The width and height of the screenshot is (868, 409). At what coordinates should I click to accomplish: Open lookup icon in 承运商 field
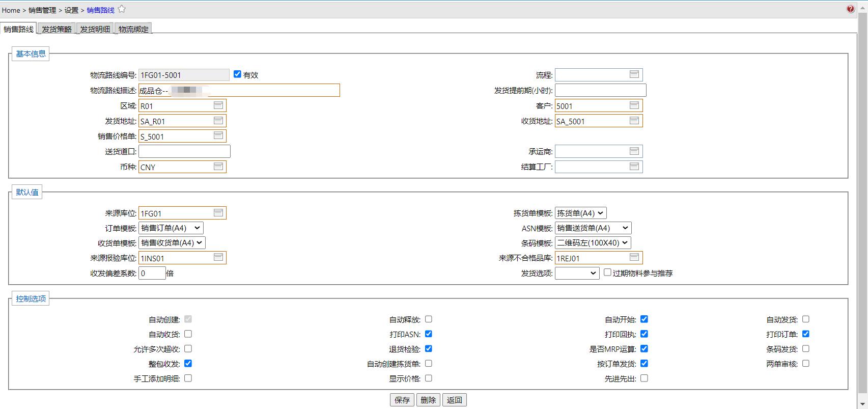tap(634, 151)
